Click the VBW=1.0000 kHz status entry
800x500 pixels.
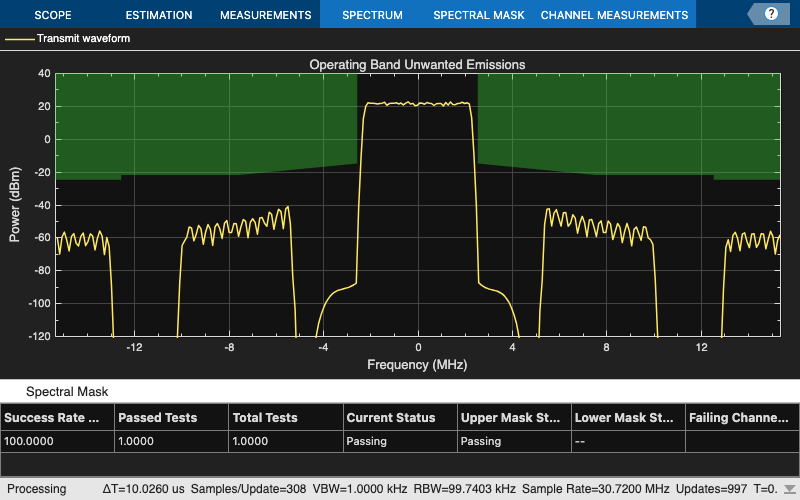point(360,489)
